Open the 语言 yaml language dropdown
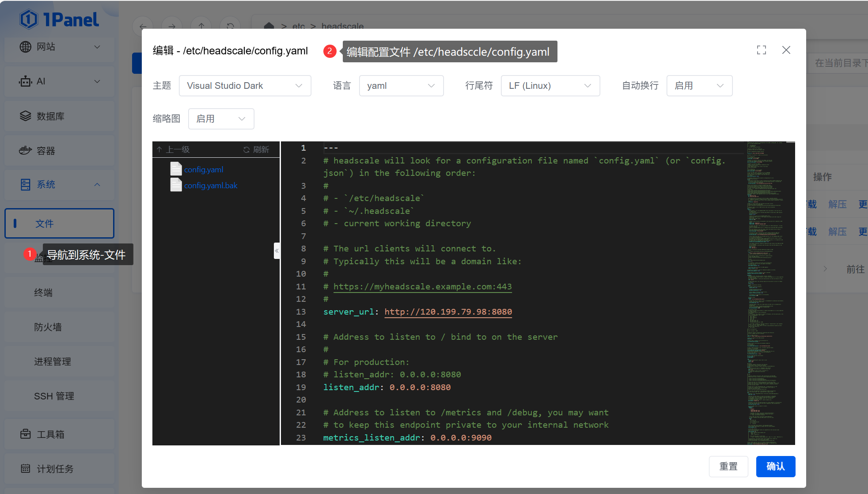This screenshot has width=868, height=494. pos(401,86)
